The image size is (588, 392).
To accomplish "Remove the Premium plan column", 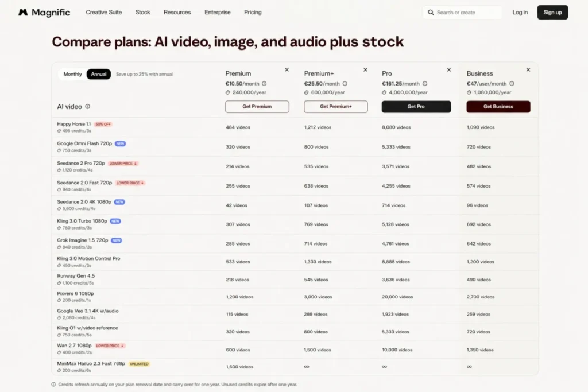I will (287, 69).
